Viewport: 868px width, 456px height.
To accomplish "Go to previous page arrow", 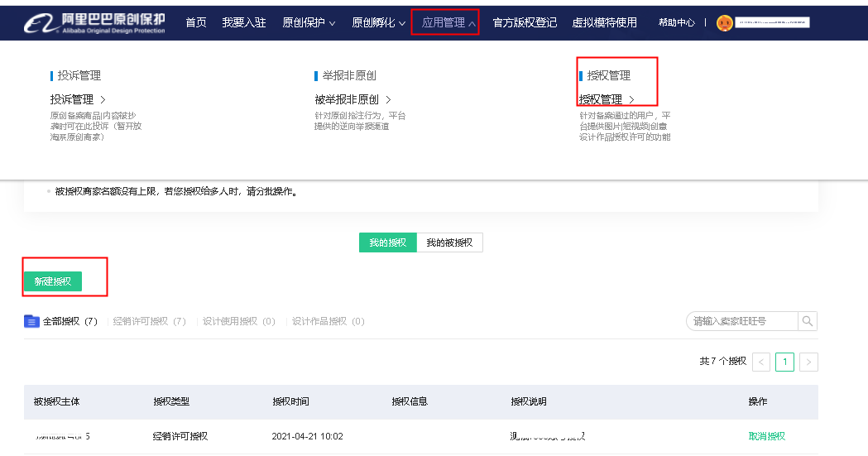I will tap(761, 362).
